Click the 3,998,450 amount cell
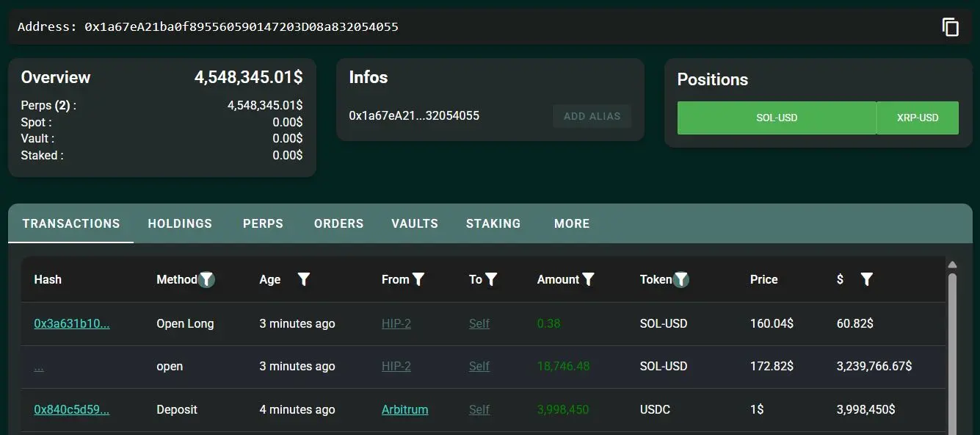This screenshot has width=980, height=435. pos(563,409)
